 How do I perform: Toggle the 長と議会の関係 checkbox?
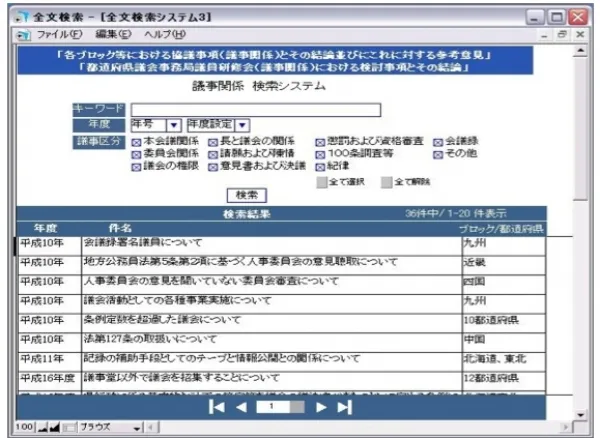pyautogui.click(x=213, y=143)
